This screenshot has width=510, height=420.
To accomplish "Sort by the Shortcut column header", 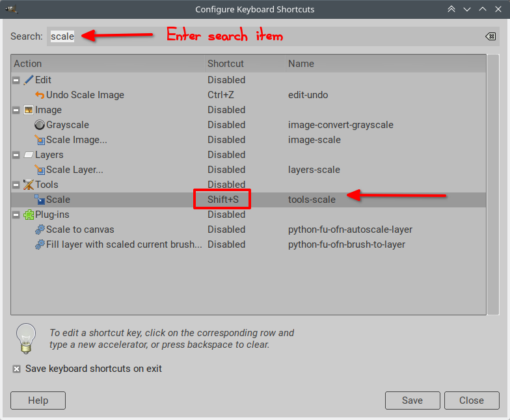I will [245, 64].
